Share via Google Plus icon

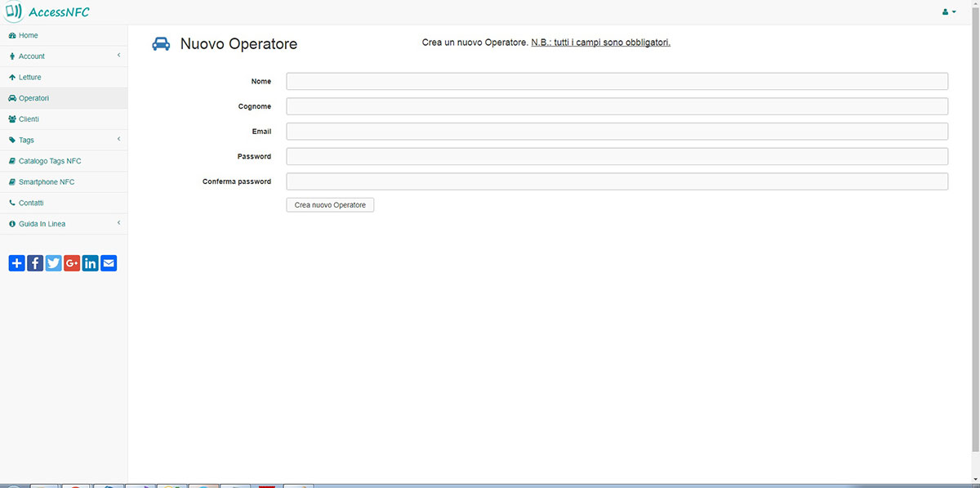(x=72, y=263)
